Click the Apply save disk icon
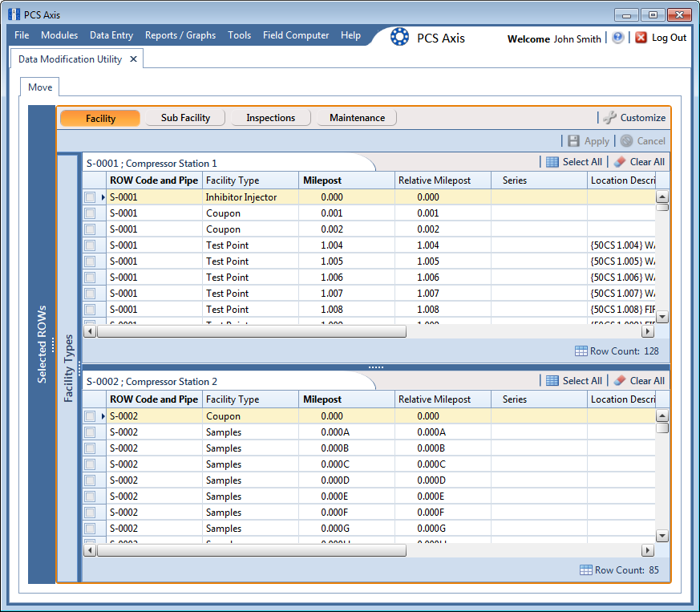This screenshot has height=612, width=700. click(x=573, y=140)
